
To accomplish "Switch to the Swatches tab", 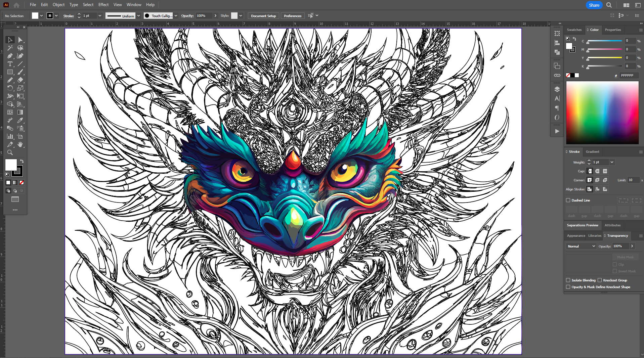I will 574,30.
